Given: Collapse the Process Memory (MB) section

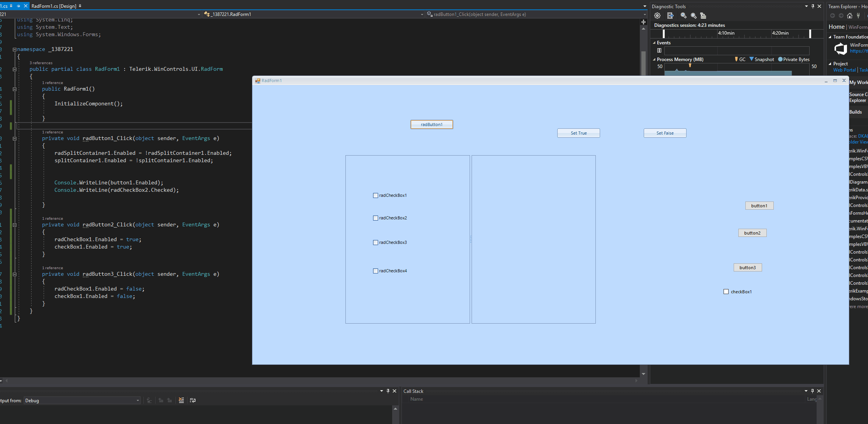Looking at the screenshot, I should click(x=654, y=60).
